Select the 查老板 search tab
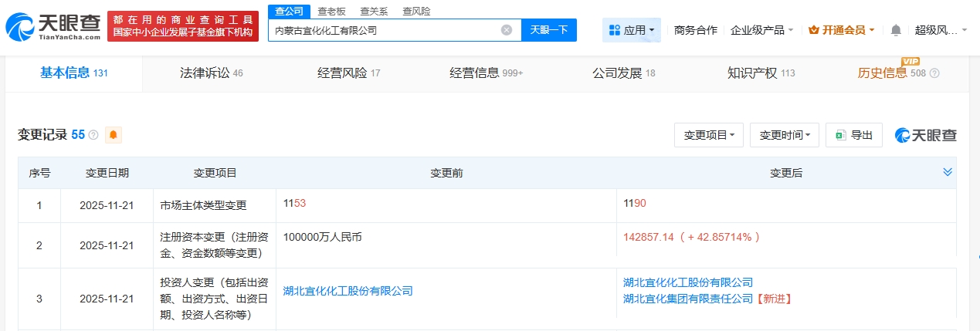 tap(331, 11)
